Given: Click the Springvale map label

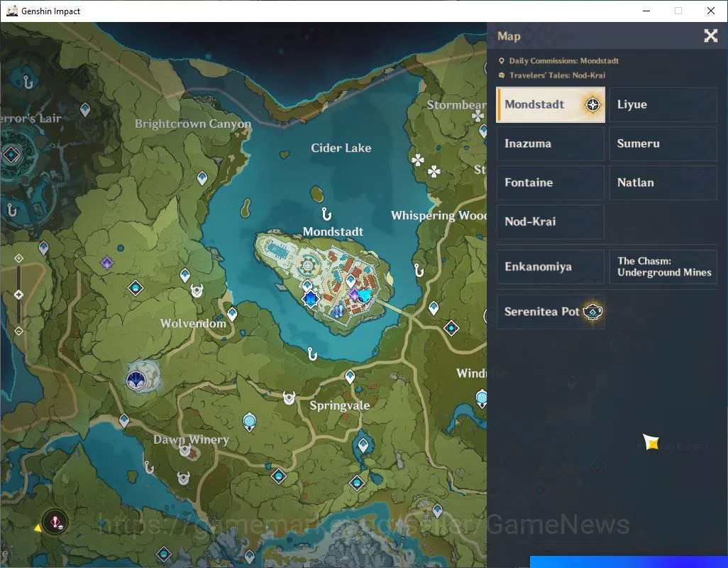Looking at the screenshot, I should coord(340,405).
